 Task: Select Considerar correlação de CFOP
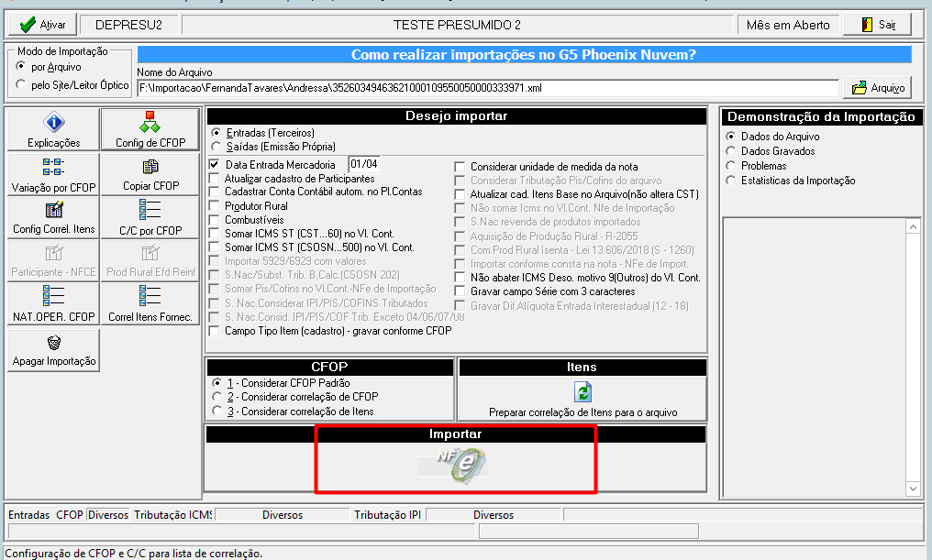pyautogui.click(x=216, y=397)
